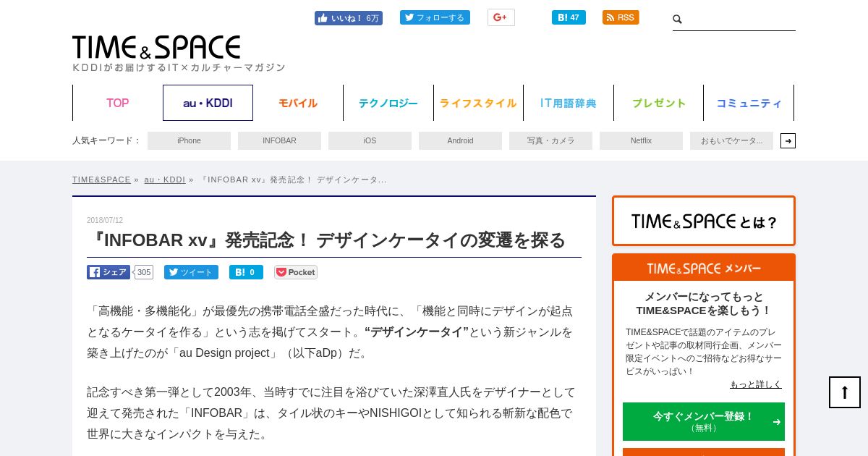Click the article date 2018/07/12
The width and height of the screenshot is (868, 456).
(105, 220)
